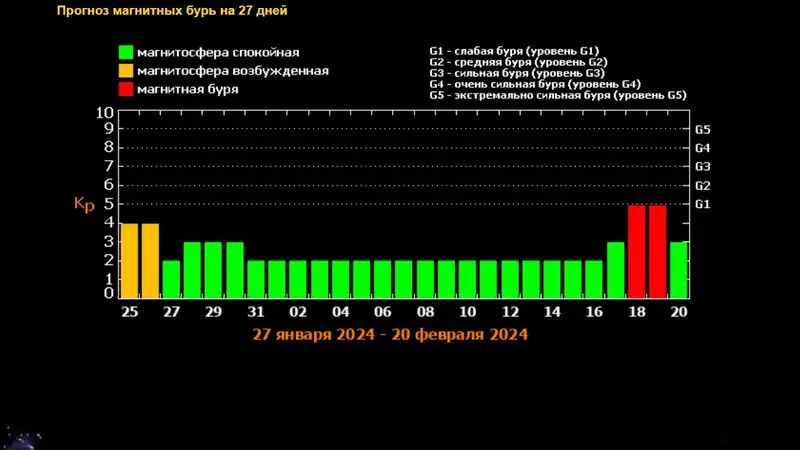
Task: Click the red bar for the 19th
Action: click(x=657, y=252)
